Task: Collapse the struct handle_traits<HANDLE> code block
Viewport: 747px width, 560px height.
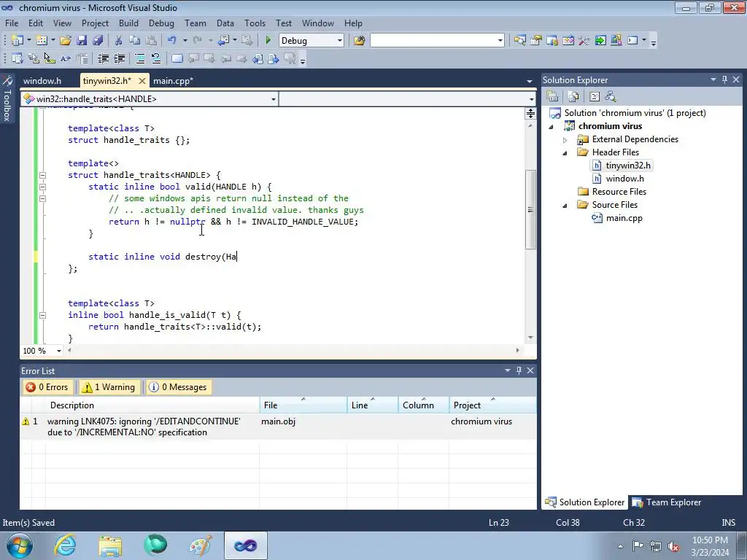Action: 42,175
